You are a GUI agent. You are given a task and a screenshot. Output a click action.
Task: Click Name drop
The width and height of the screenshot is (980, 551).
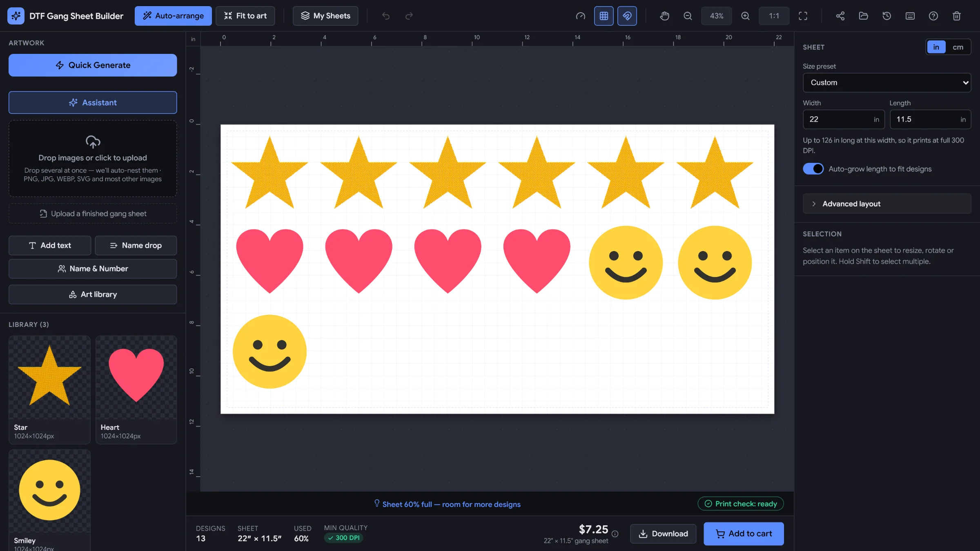tap(136, 245)
